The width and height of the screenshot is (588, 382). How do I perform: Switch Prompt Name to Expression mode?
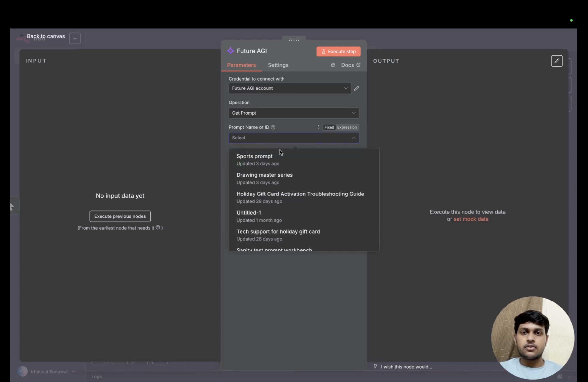[347, 127]
